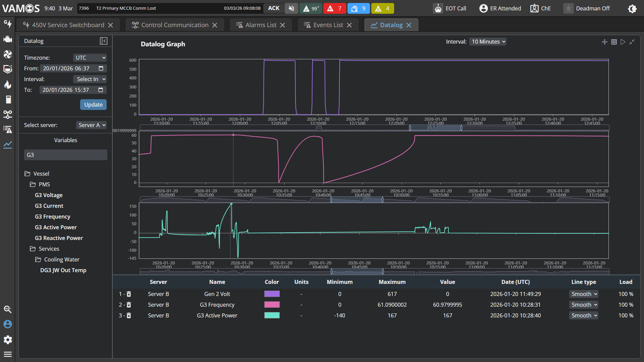The height and width of the screenshot is (362, 644).
Task: Add G3 Reactive Power variable
Action: [59, 238]
